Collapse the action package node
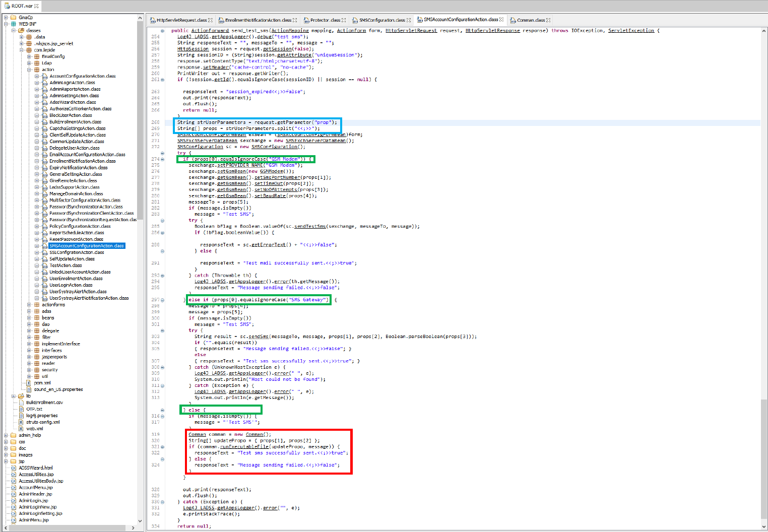The height and width of the screenshot is (532, 768). click(29, 70)
